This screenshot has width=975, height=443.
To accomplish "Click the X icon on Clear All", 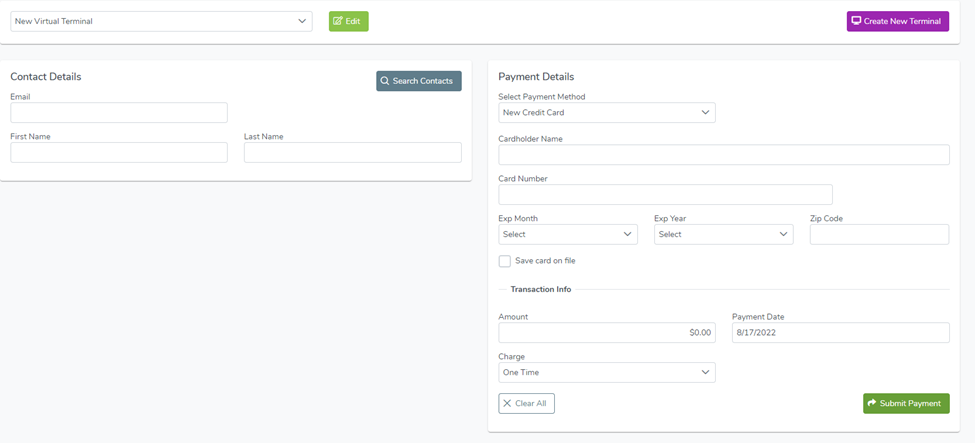I will tap(507, 403).
